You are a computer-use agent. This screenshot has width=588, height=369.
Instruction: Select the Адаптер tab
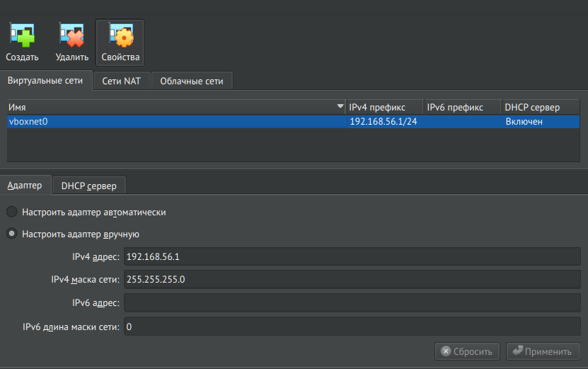click(25, 186)
